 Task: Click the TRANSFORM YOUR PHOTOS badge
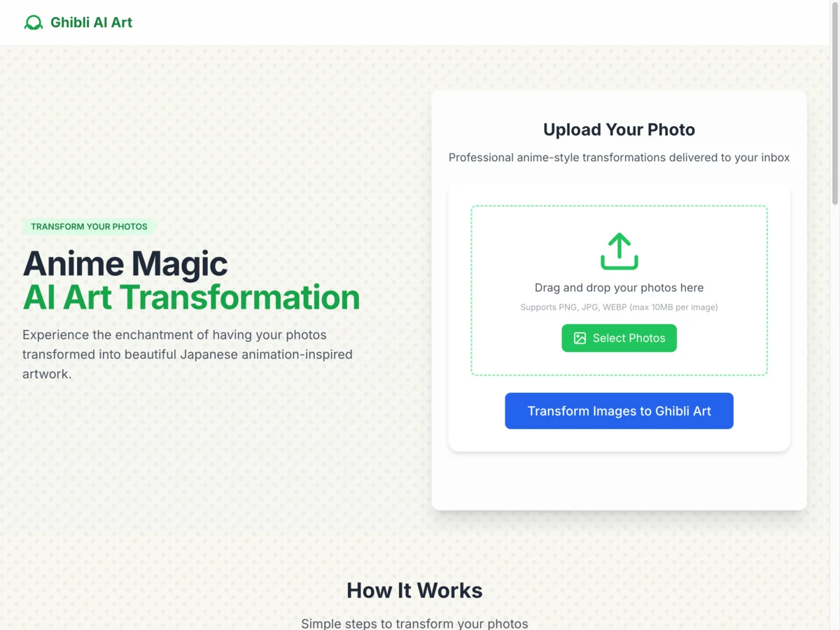tap(89, 227)
